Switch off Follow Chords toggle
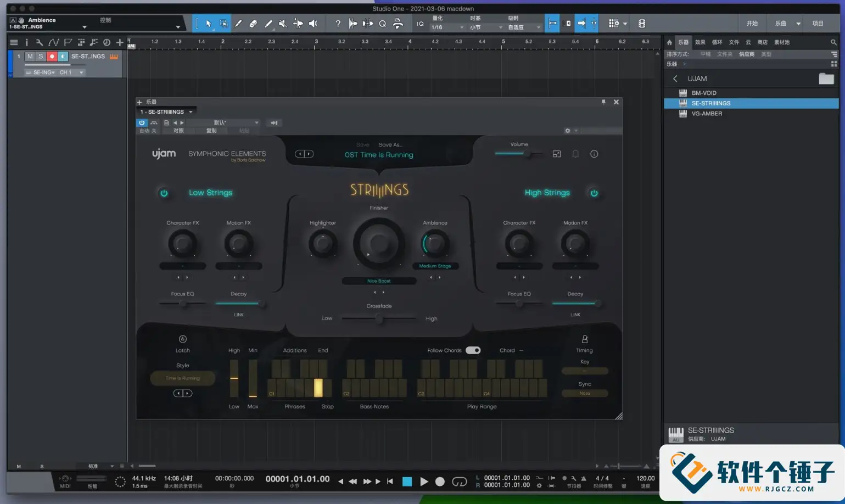 473,350
